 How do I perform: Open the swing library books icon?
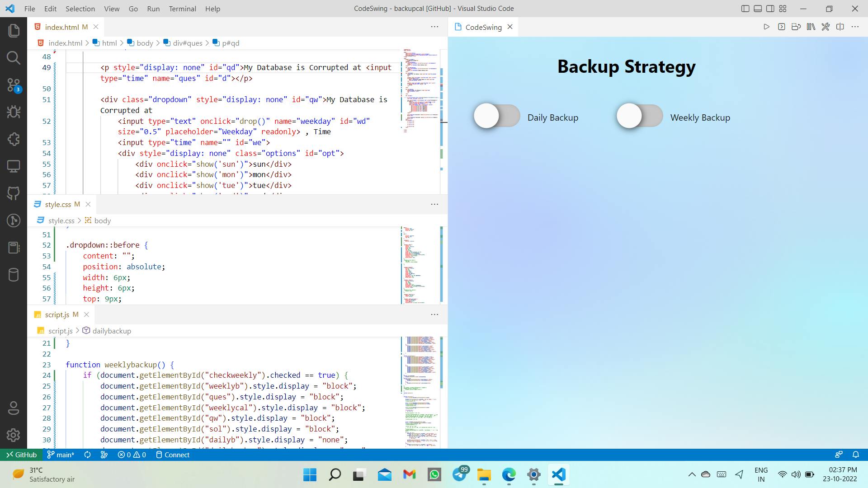click(x=811, y=27)
